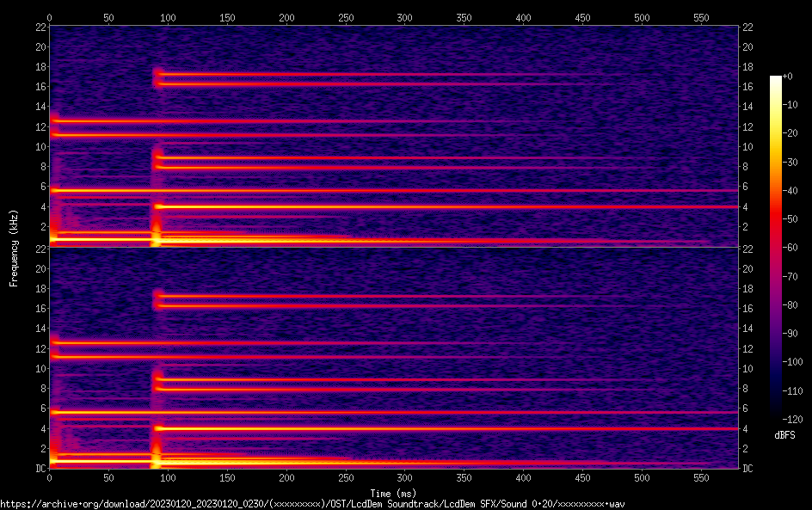
Task: Click the 250 tick on the top time axis
Action: click(346, 17)
